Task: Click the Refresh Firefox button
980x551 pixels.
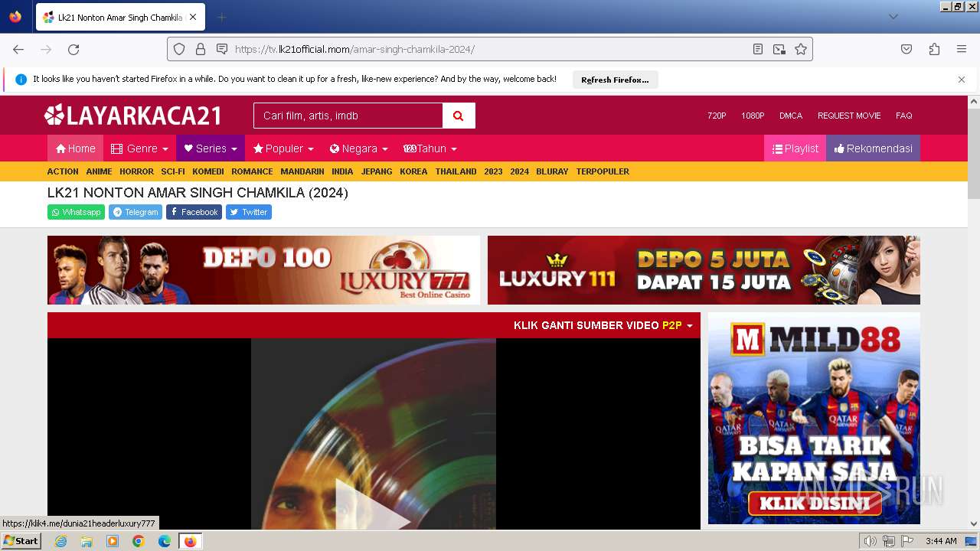Action: [x=615, y=80]
